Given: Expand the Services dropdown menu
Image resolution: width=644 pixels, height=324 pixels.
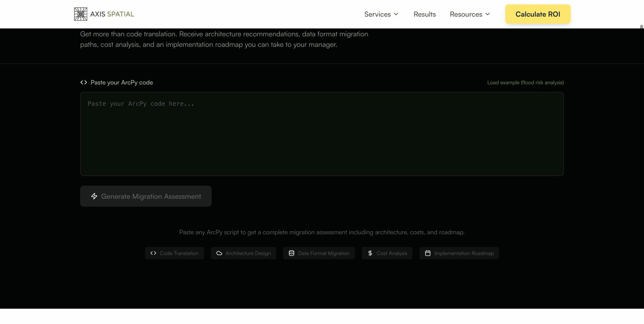Looking at the screenshot, I should (381, 14).
